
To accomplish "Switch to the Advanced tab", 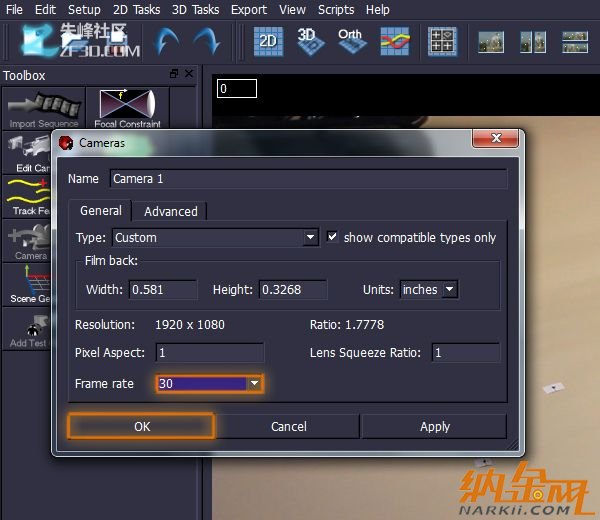I will click(170, 211).
